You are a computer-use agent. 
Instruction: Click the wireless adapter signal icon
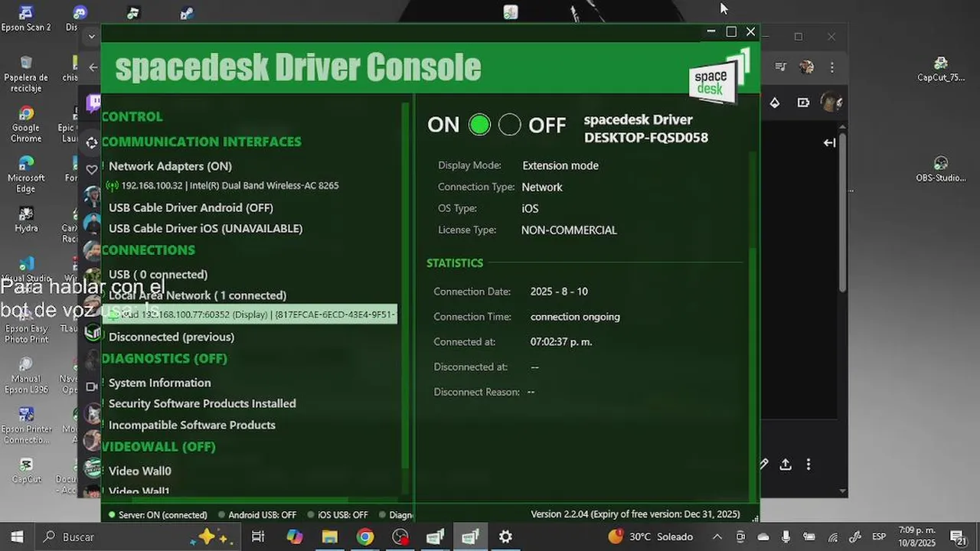(x=112, y=186)
